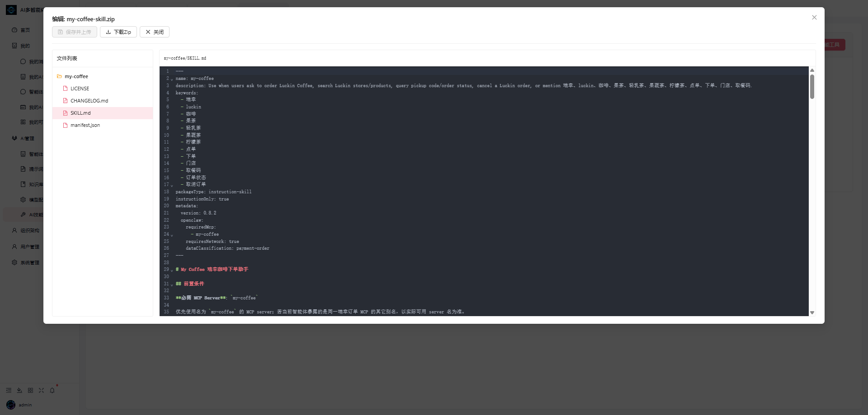
Task: Select SKILL.md in the file list
Action: tap(103, 113)
